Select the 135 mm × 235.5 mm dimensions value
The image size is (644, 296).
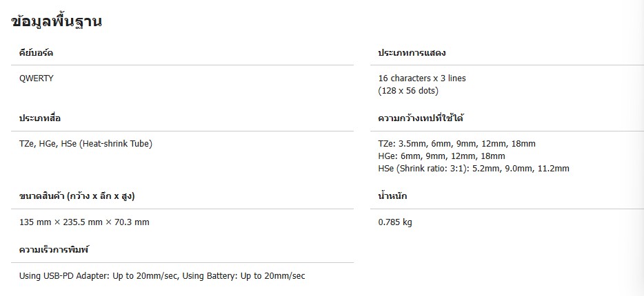(84, 222)
